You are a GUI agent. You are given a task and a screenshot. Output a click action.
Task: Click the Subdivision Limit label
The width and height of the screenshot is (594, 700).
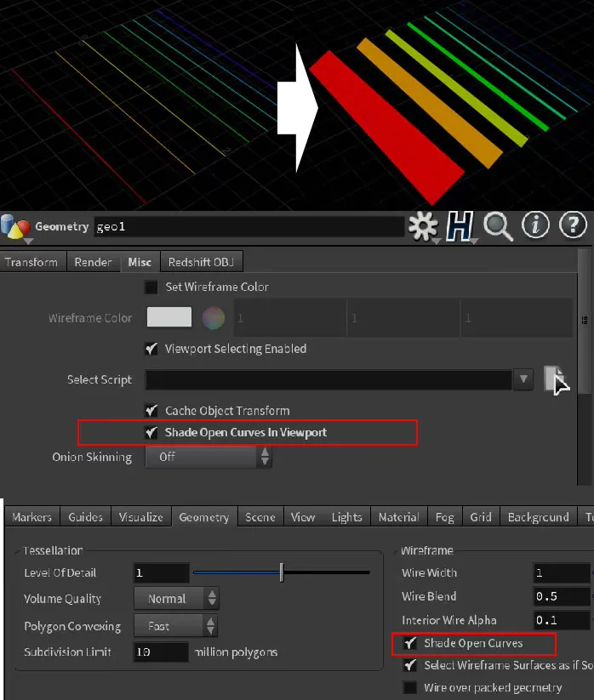pyautogui.click(x=67, y=652)
